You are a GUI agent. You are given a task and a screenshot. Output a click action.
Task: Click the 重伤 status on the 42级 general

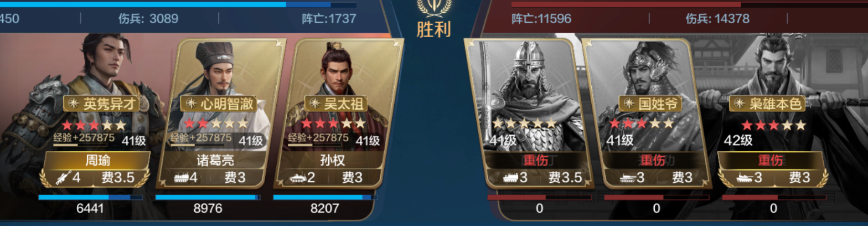coord(770,161)
